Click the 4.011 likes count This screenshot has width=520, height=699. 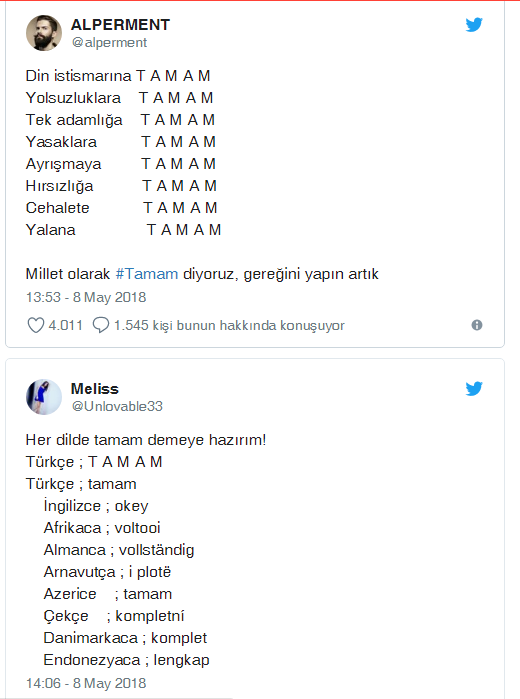point(66,325)
